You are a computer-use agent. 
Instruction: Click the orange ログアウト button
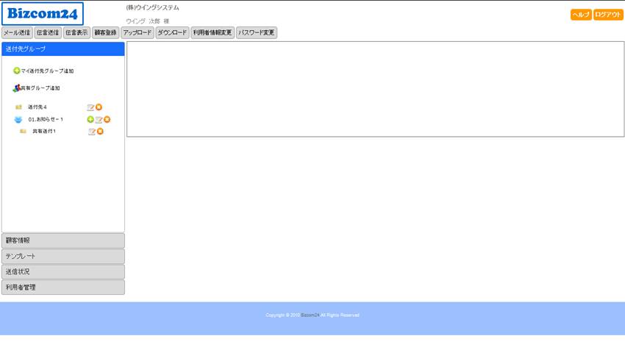(x=608, y=15)
